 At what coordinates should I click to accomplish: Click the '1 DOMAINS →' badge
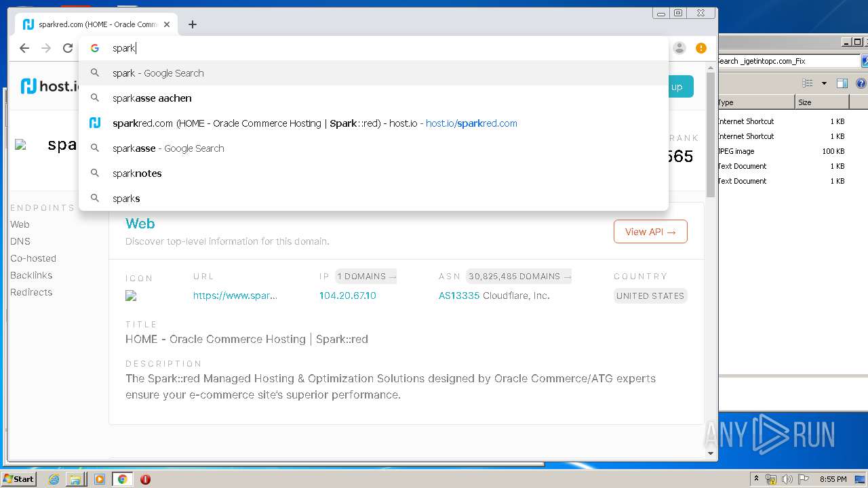(x=366, y=277)
